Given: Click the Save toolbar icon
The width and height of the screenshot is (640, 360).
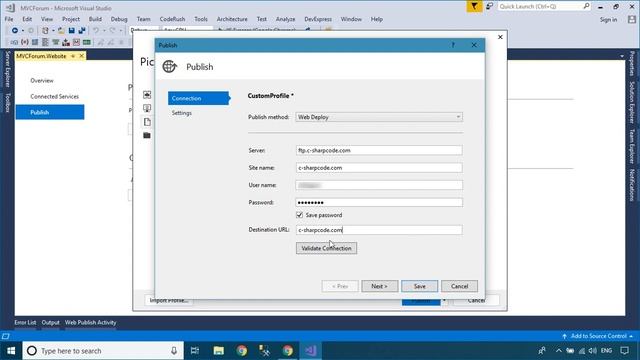Looking at the screenshot, I should coord(71,31).
